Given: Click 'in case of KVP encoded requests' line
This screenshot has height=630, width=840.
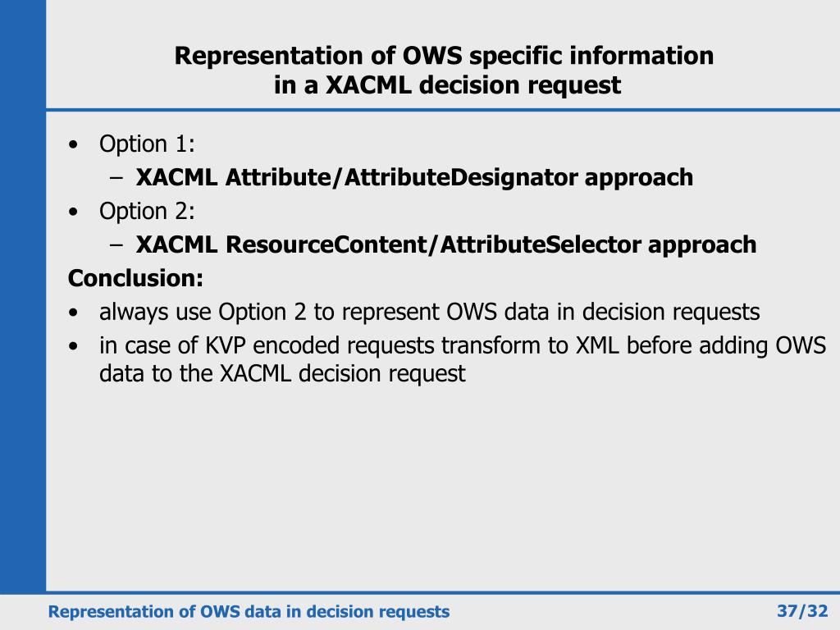Looking at the screenshot, I should (x=463, y=345).
